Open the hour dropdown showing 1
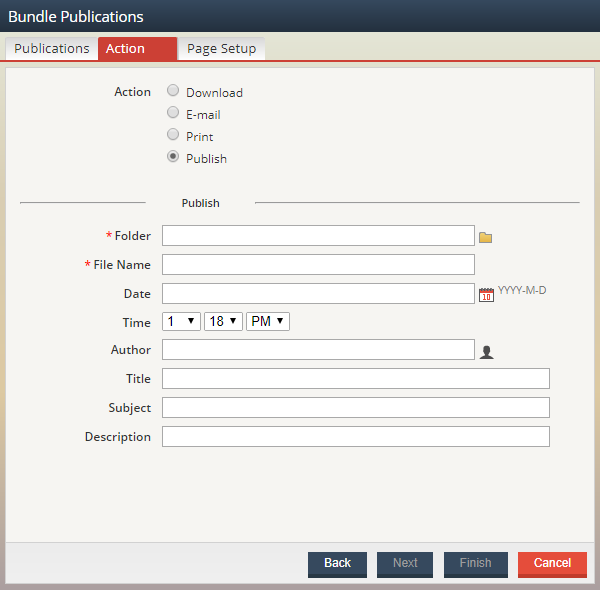Image resolution: width=600 pixels, height=590 pixels. point(181,321)
